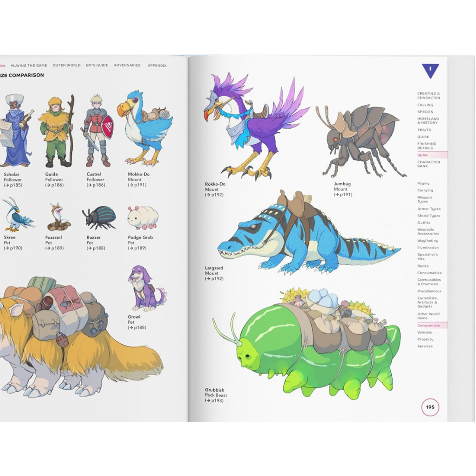Screen dimensions: 476x476
Task: Click the page number 195 circle
Action: coord(430,407)
